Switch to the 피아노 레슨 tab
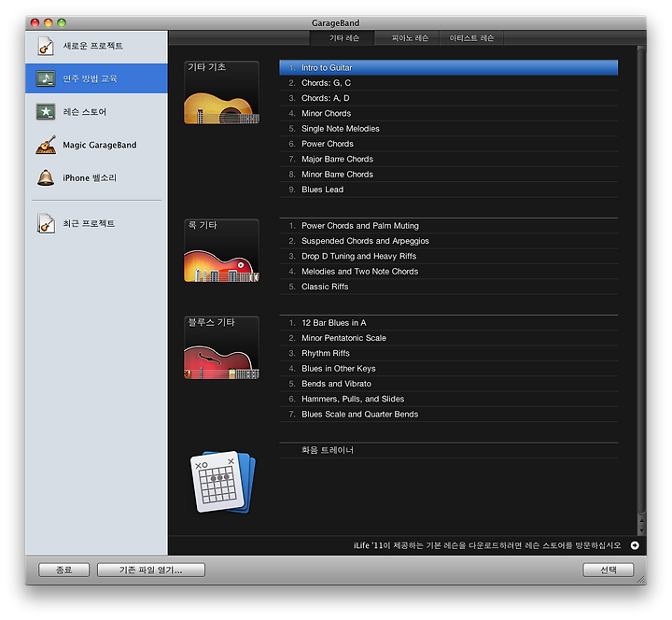The width and height of the screenshot is (672, 620). point(410,38)
